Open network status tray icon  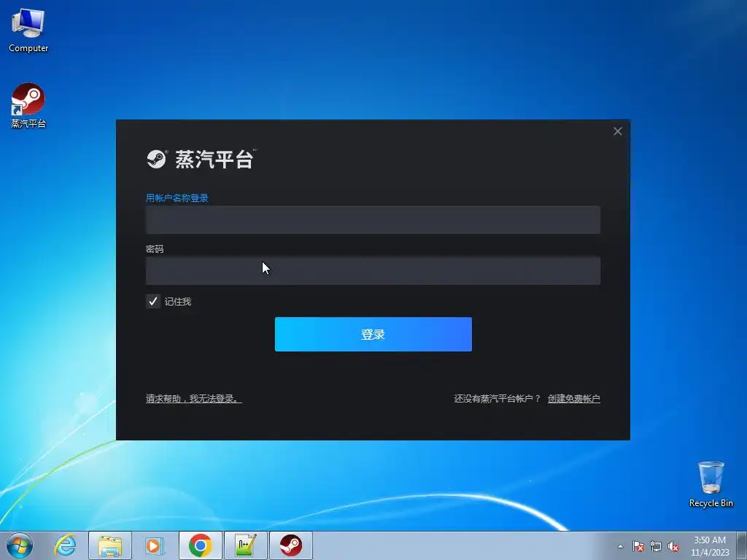click(656, 546)
